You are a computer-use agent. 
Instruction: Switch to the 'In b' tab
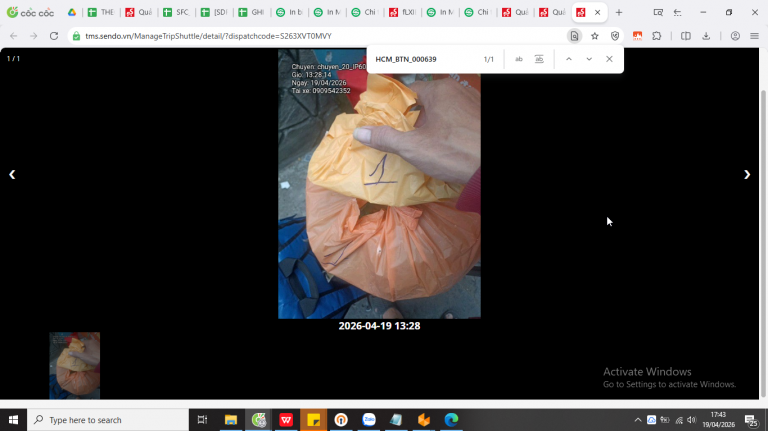[x=289, y=12]
